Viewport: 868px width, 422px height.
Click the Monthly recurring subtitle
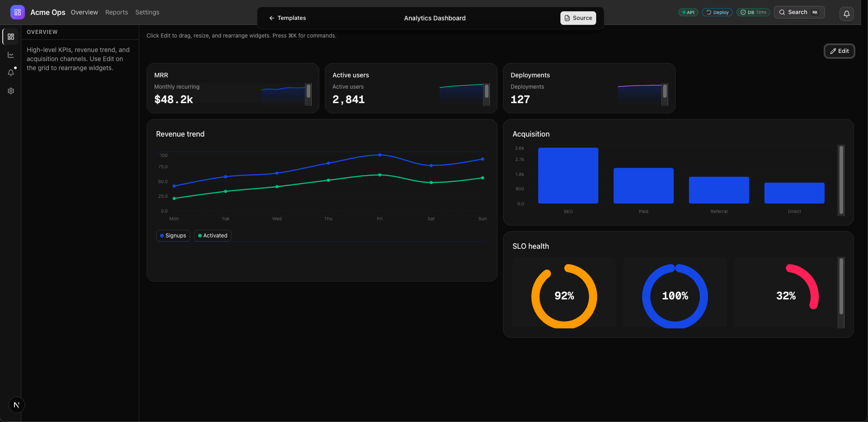point(177,87)
